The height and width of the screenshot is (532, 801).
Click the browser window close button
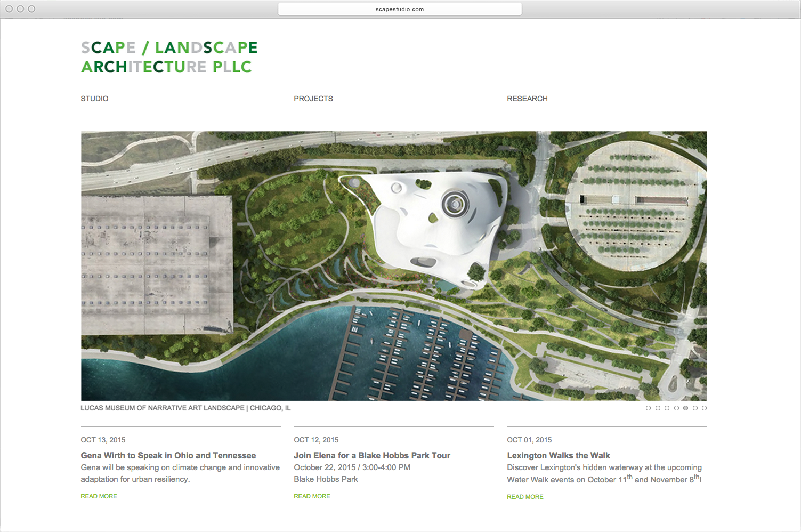pos(9,9)
